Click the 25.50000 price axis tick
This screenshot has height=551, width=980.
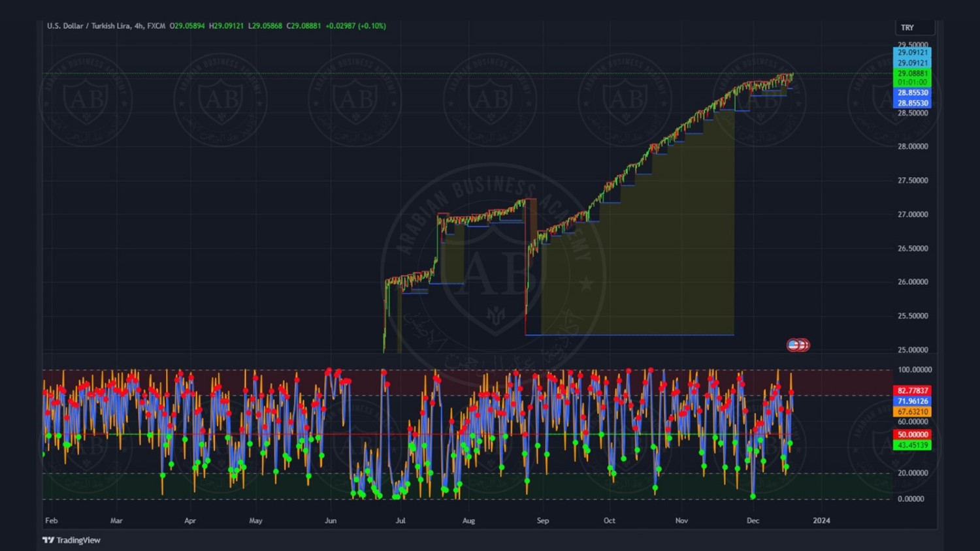point(913,316)
